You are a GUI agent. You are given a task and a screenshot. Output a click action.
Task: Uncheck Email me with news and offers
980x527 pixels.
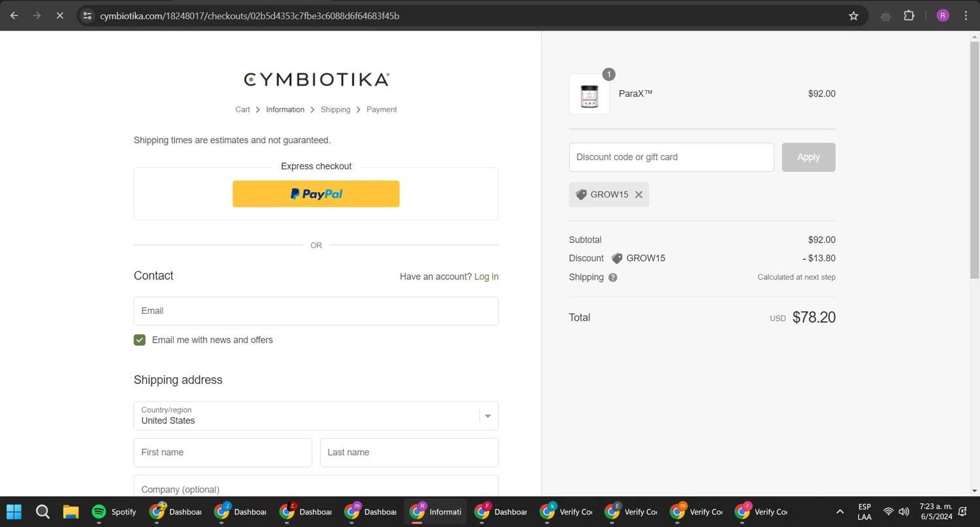[139, 340]
